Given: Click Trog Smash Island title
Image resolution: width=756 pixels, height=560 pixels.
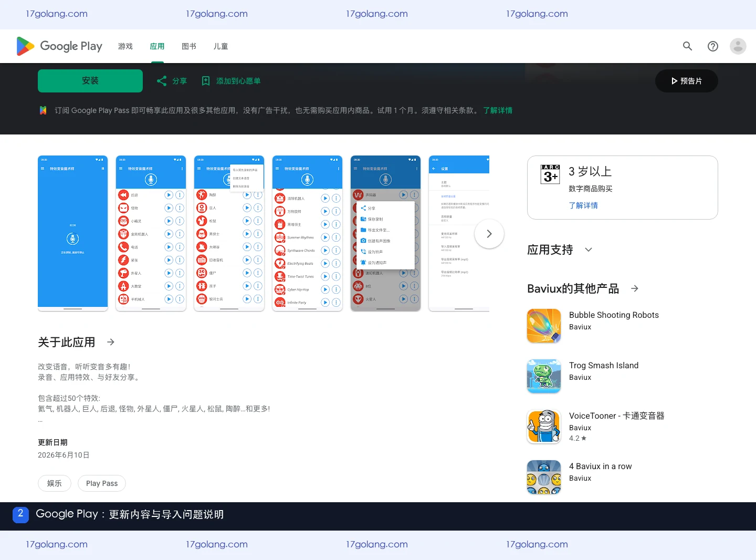Looking at the screenshot, I should (604, 366).
